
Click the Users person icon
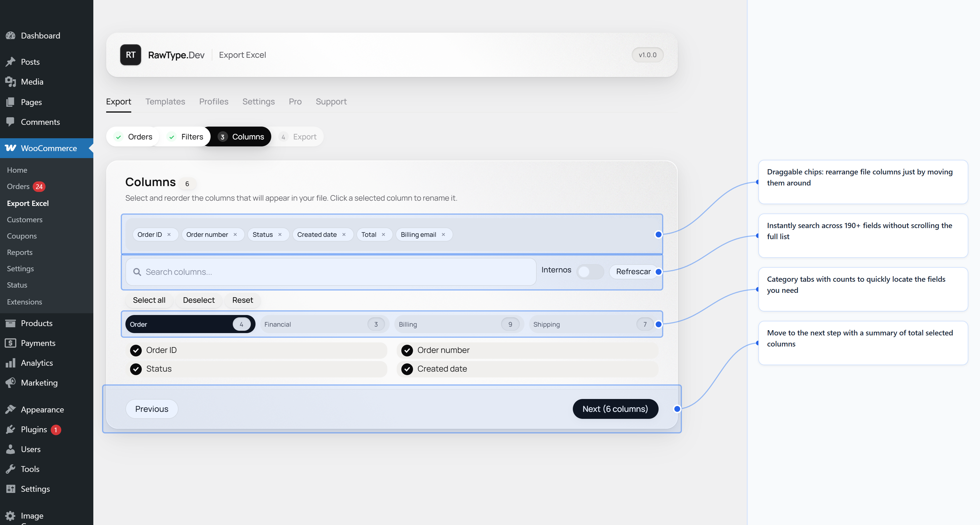(x=11, y=449)
